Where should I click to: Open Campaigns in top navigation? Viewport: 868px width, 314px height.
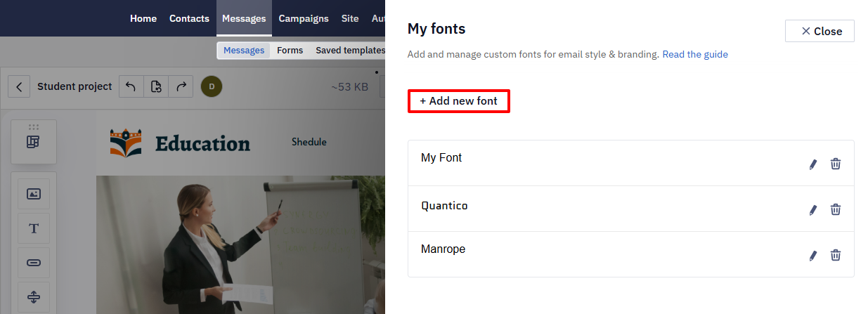tap(304, 19)
